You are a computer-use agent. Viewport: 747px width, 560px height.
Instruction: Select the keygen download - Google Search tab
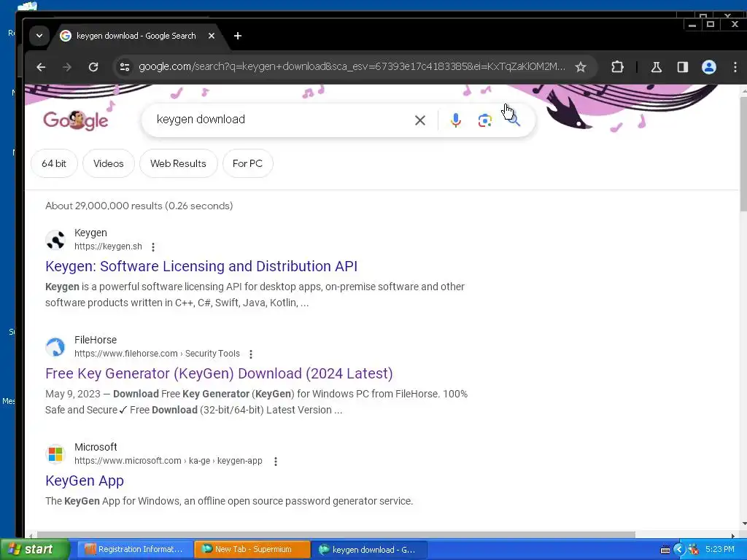136,36
